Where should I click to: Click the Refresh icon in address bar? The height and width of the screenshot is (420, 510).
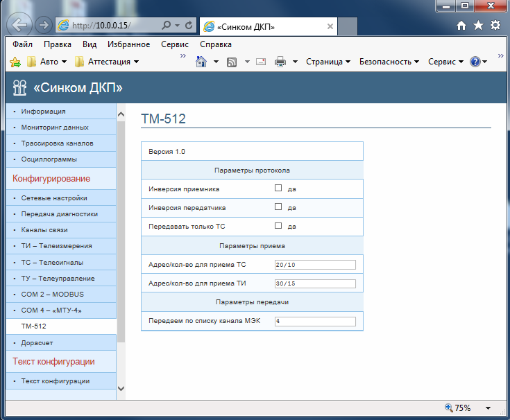188,26
